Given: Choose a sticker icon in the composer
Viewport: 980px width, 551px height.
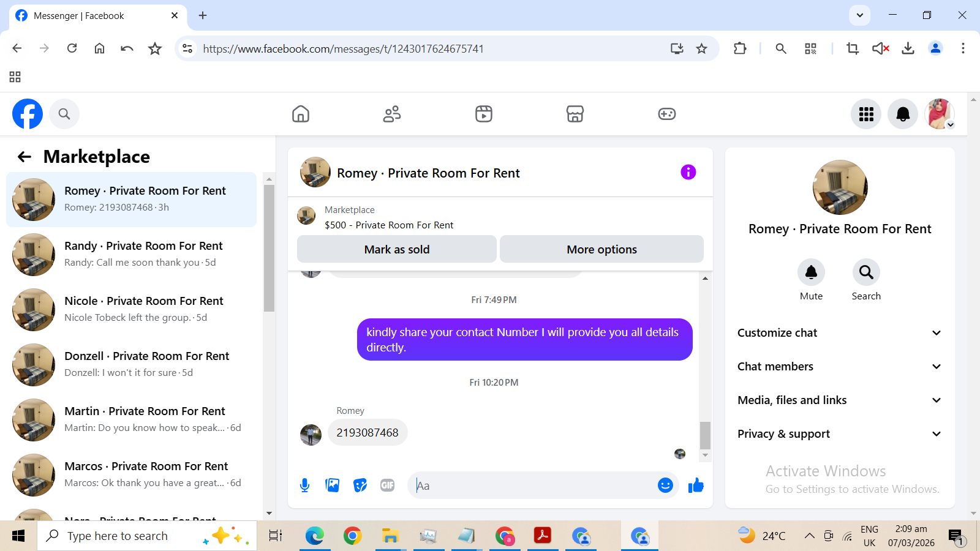Looking at the screenshot, I should click(360, 485).
